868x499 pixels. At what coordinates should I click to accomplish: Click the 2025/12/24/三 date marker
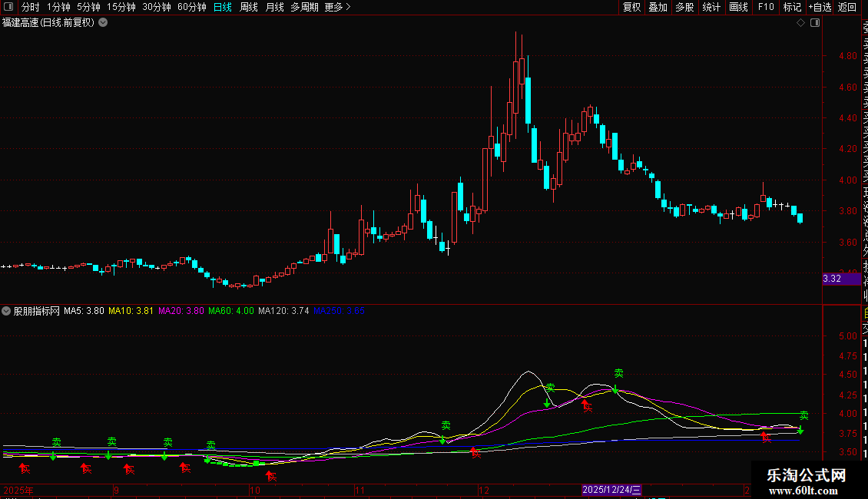[611, 490]
